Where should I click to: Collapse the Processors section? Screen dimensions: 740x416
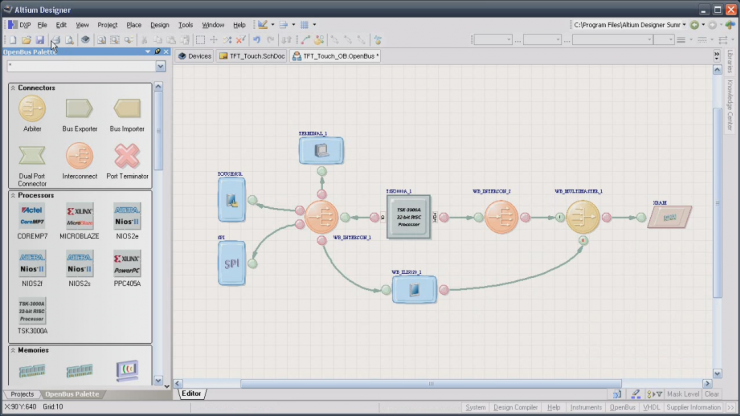[13, 195]
